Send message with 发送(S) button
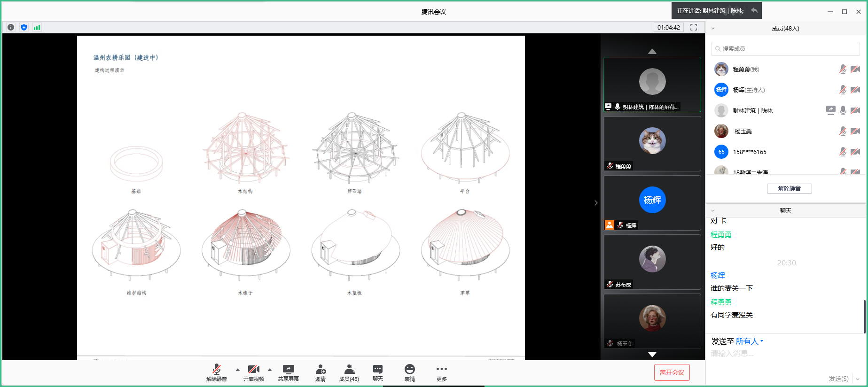 [x=838, y=379]
